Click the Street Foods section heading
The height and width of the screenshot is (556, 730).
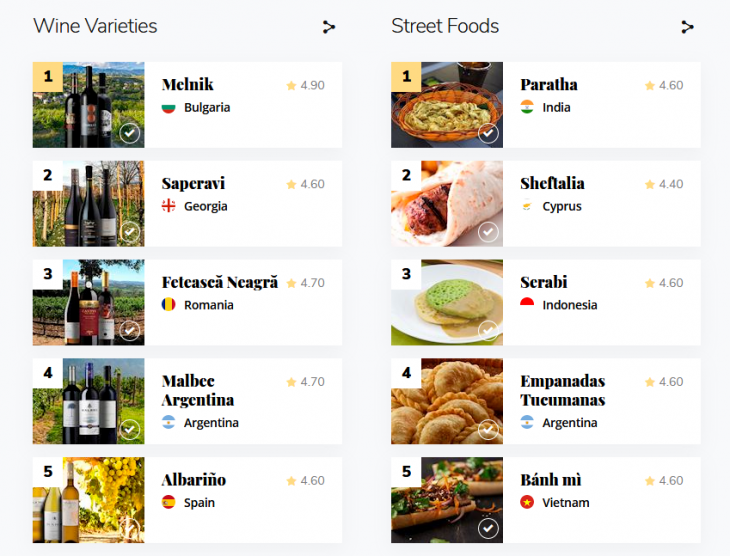pyautogui.click(x=445, y=26)
